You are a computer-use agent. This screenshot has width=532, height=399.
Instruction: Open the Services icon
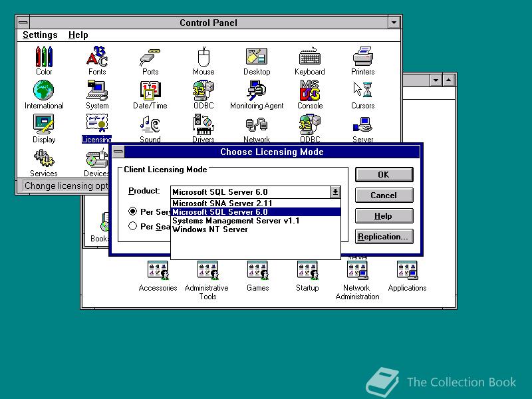coord(44,163)
